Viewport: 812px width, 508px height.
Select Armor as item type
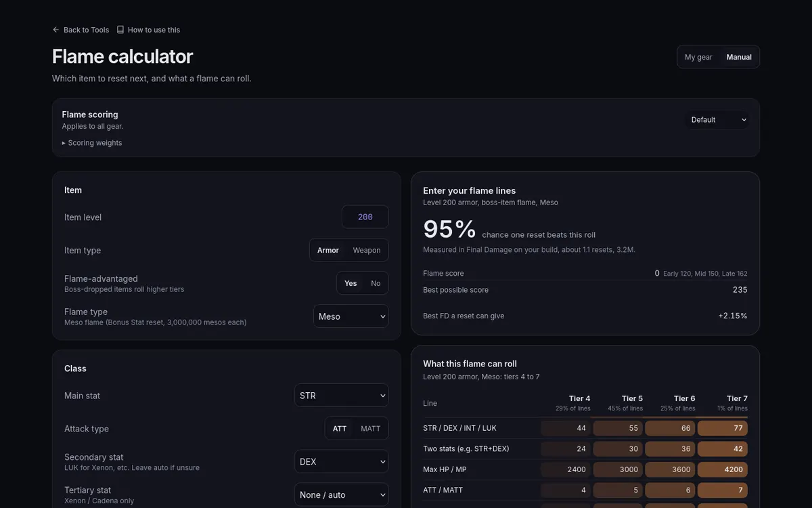[x=328, y=250]
